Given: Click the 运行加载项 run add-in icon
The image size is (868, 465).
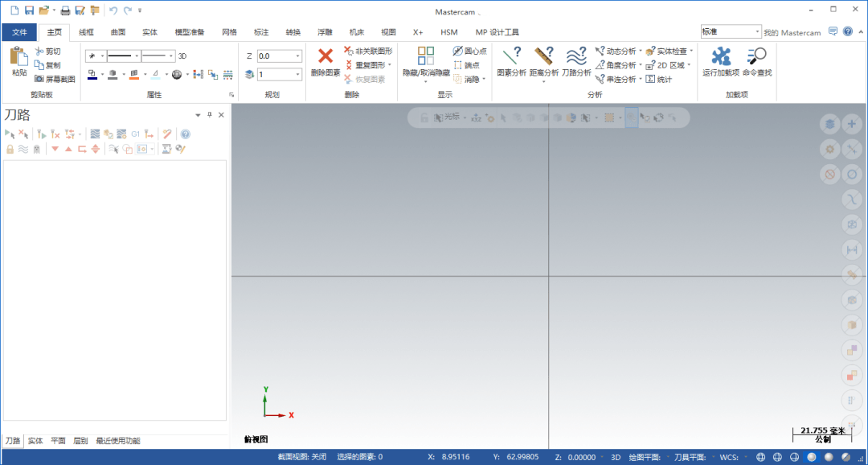Looking at the screenshot, I should coord(721,56).
